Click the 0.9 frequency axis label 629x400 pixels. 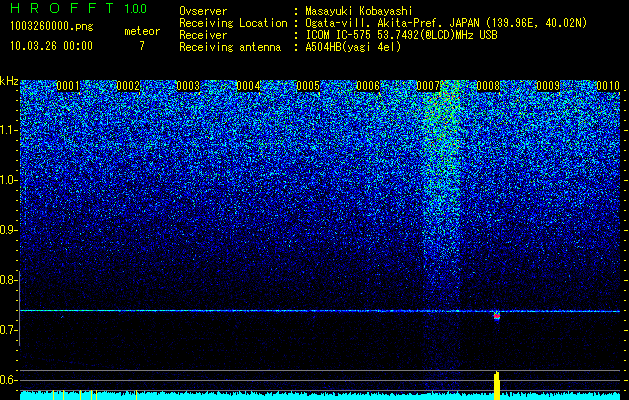[x=9, y=230]
